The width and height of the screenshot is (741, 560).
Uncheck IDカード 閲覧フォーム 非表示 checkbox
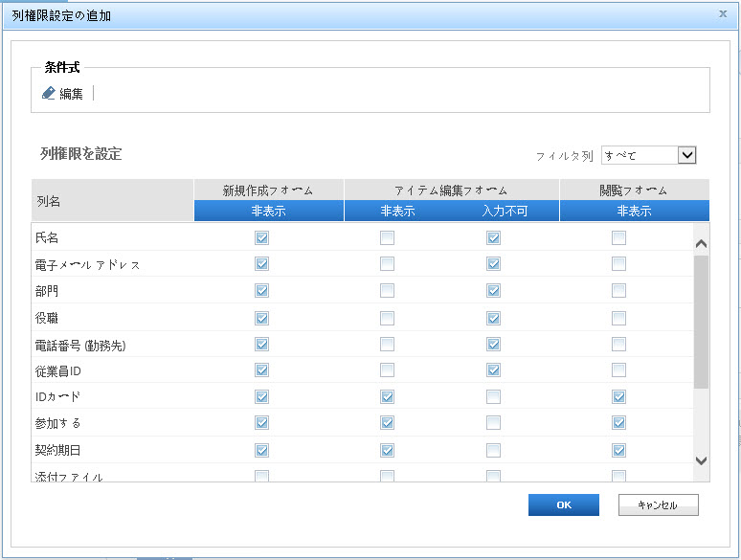[x=618, y=397]
